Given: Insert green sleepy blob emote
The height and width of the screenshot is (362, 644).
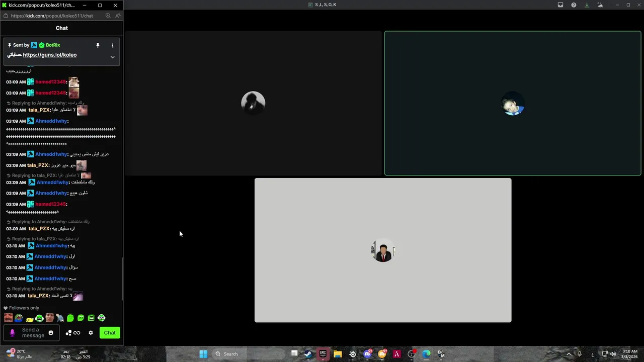Looking at the screenshot, I should [80, 318].
